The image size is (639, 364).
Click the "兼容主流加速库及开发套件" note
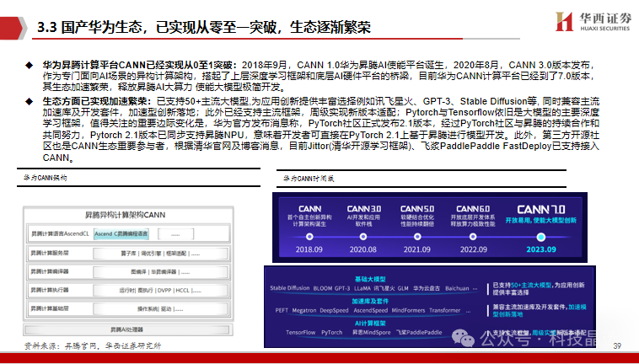[x=529, y=307]
